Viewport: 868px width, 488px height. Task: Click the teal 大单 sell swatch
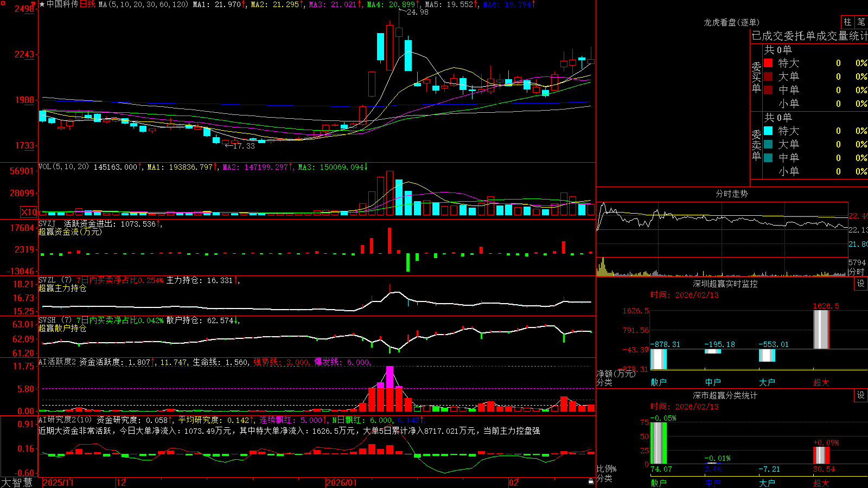coord(768,144)
